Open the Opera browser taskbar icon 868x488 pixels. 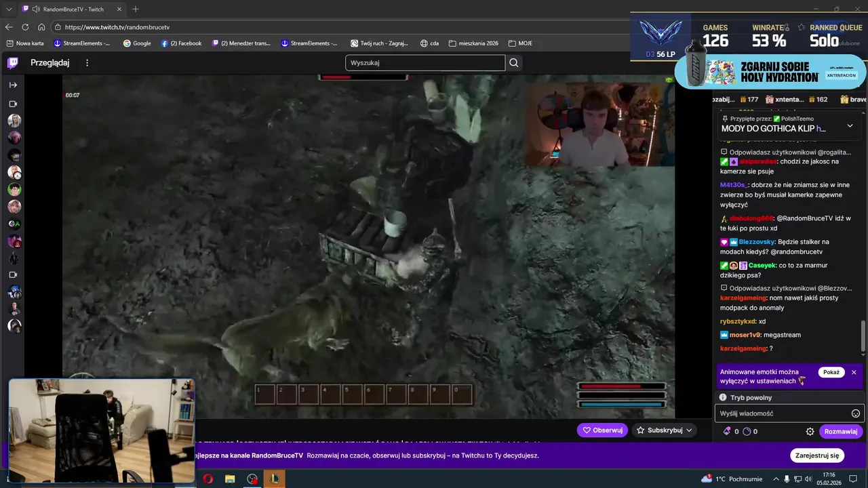pos(208,479)
